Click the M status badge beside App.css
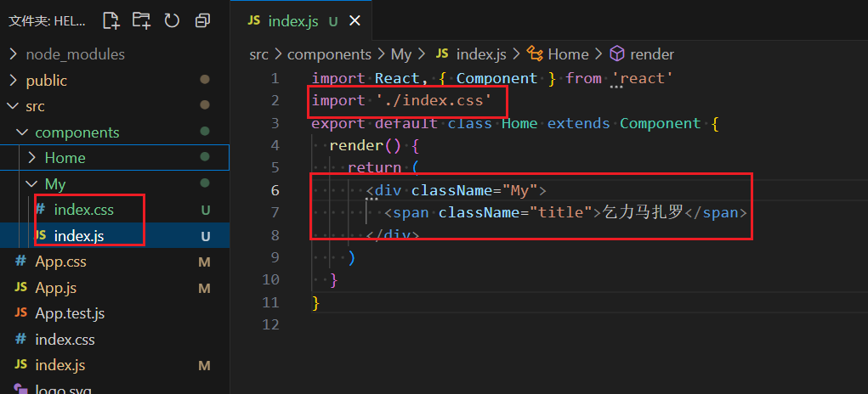868x394 pixels. tap(204, 262)
